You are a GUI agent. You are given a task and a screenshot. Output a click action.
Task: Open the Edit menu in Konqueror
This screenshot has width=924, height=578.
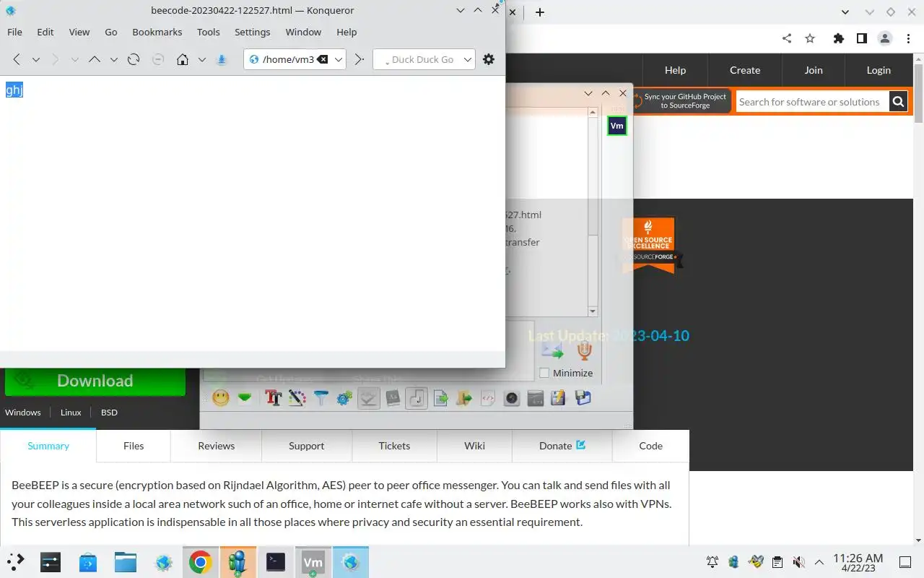tap(45, 32)
